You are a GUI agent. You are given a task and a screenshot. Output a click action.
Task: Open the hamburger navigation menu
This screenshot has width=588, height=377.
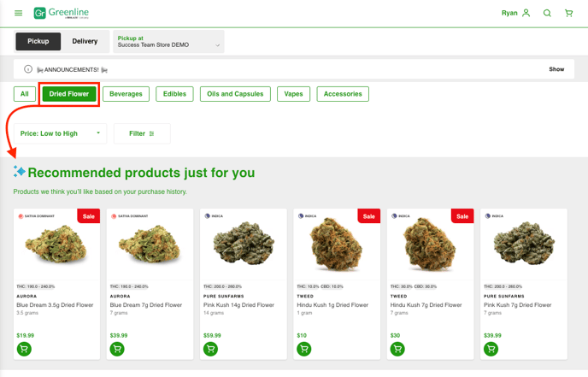click(x=18, y=13)
